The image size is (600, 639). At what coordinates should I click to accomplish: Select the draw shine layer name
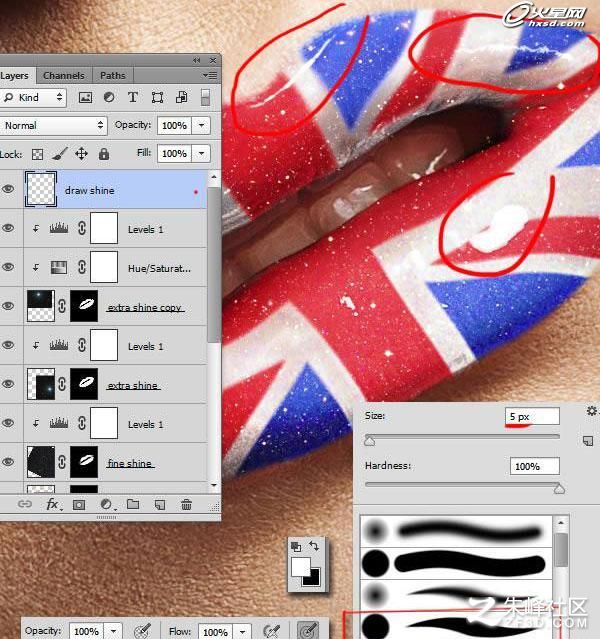point(90,190)
